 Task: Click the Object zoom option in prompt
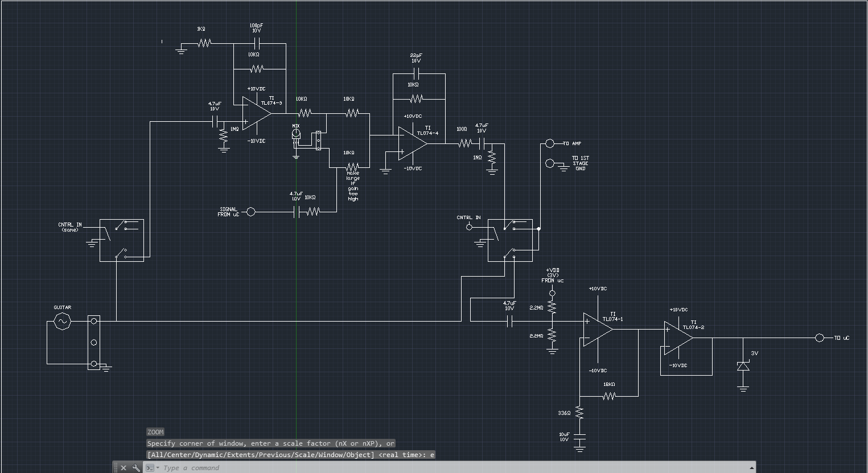click(357, 454)
